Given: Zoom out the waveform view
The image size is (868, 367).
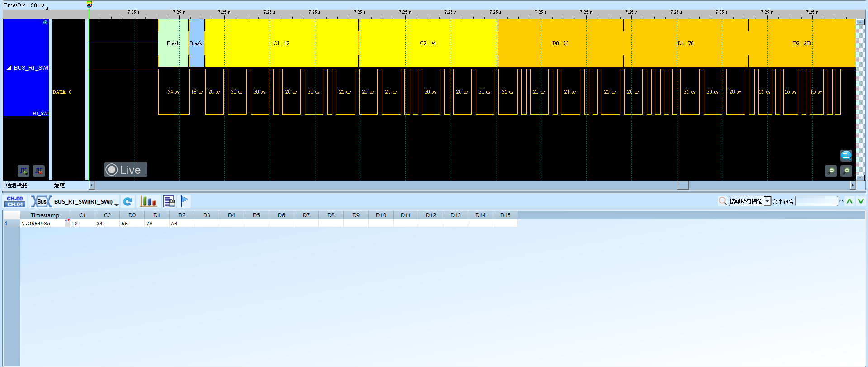Looking at the screenshot, I should (x=830, y=171).
